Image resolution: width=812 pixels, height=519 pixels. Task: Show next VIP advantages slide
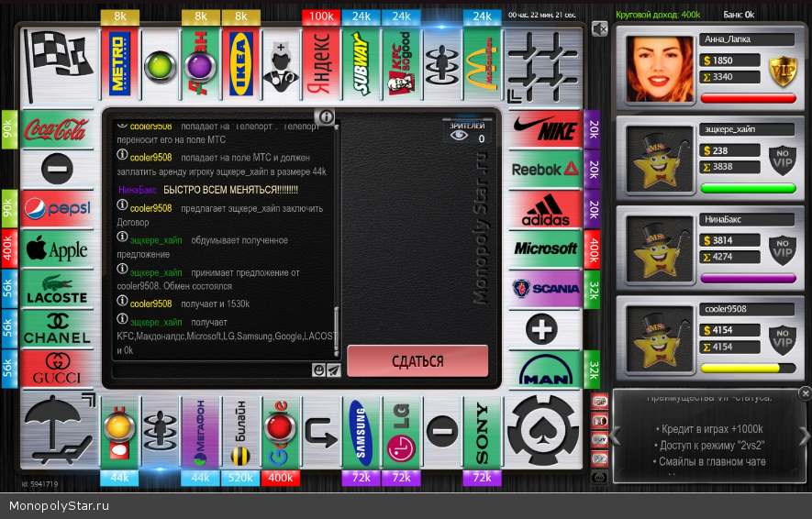[x=805, y=436]
